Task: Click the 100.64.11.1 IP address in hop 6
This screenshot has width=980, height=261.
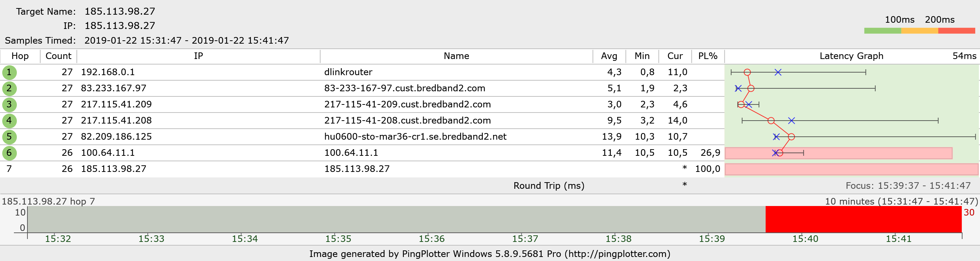Action: (108, 153)
